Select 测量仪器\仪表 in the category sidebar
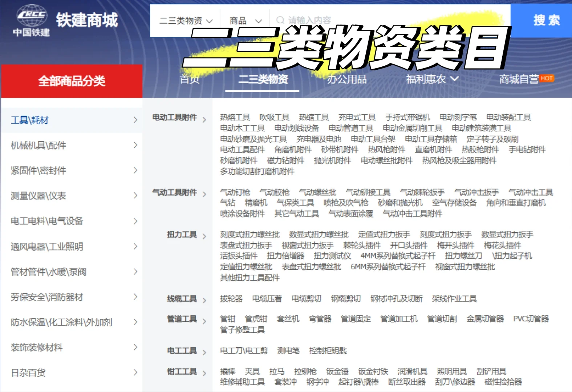Screen dimensions: 572x392 pyautogui.click(x=38, y=196)
